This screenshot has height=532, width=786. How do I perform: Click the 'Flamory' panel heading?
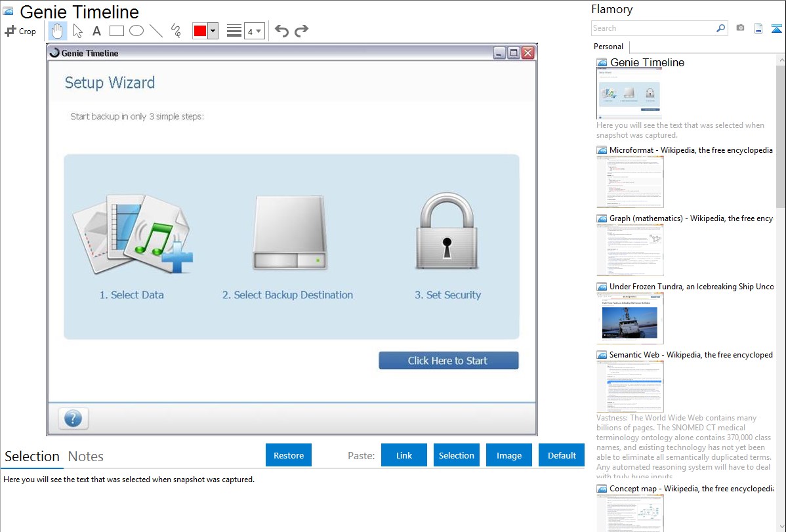click(x=612, y=10)
